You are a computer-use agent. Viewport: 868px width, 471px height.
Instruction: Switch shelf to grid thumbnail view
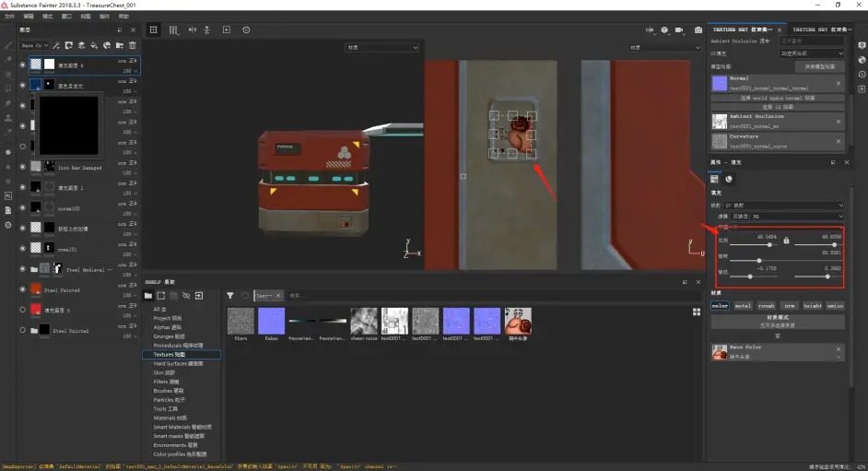tap(697, 312)
